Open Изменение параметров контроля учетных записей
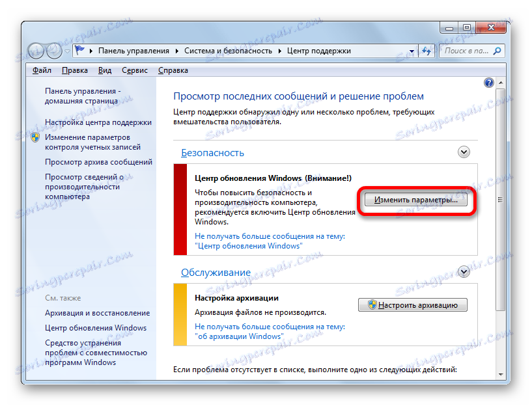 [92, 142]
